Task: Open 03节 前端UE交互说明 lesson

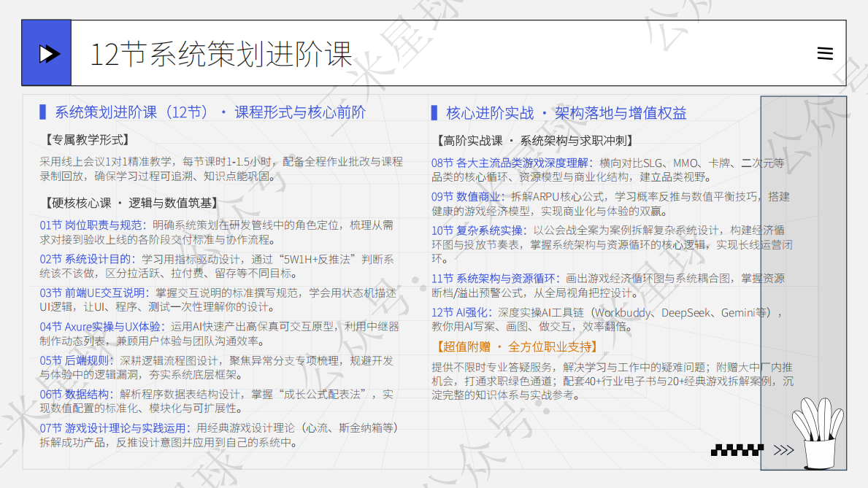Action: [93, 293]
